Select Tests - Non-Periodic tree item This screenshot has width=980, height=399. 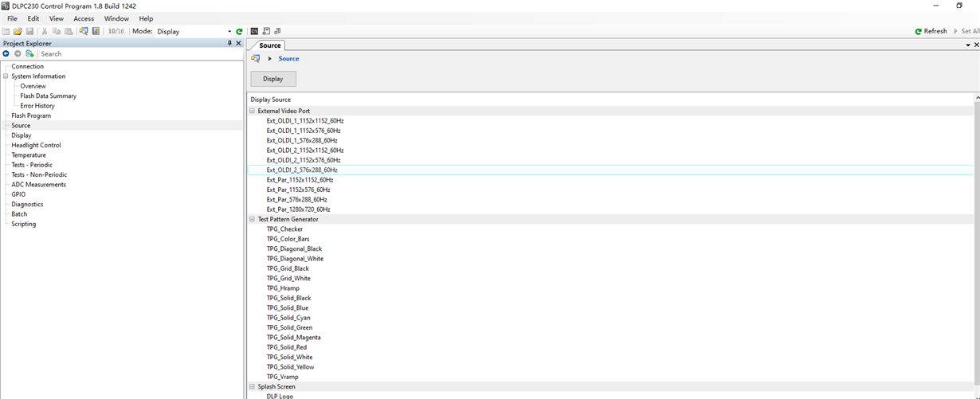39,174
